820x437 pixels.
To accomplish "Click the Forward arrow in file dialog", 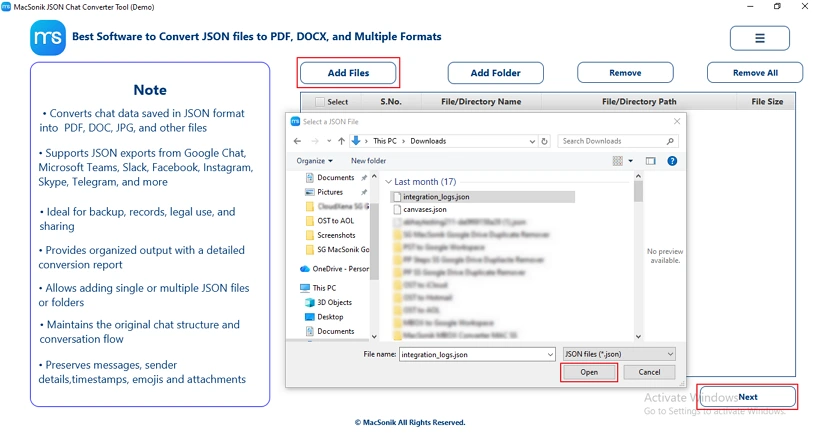I will [x=315, y=141].
